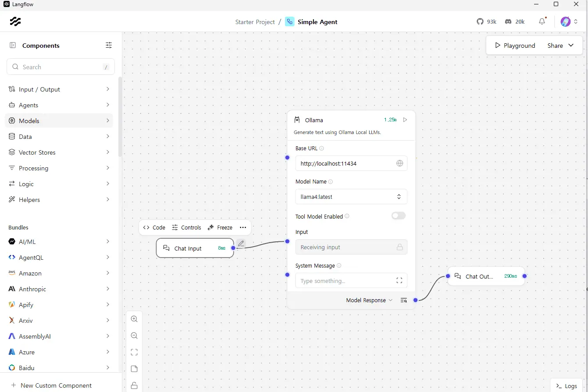Expand the Input / Output category

(x=59, y=89)
